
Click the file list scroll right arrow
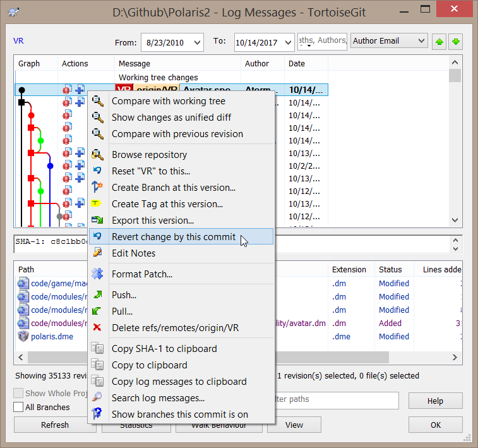tap(455, 358)
